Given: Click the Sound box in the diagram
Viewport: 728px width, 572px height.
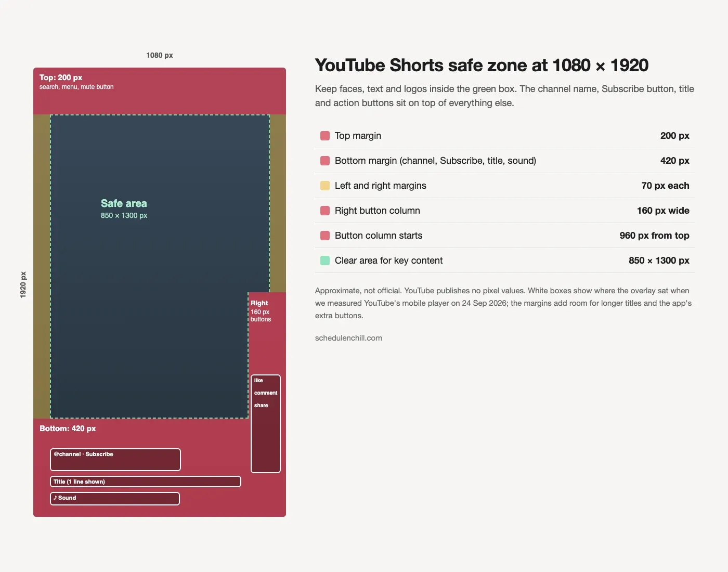Looking at the screenshot, I should pyautogui.click(x=115, y=499).
